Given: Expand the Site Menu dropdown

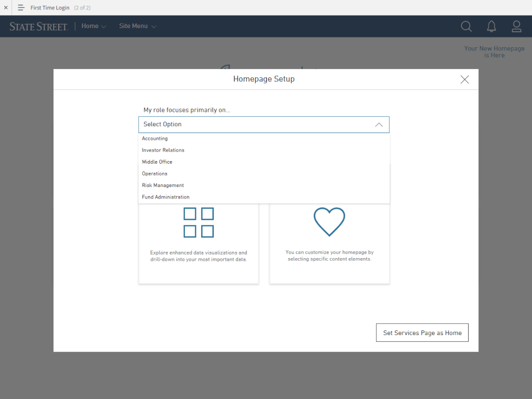Looking at the screenshot, I should [137, 26].
